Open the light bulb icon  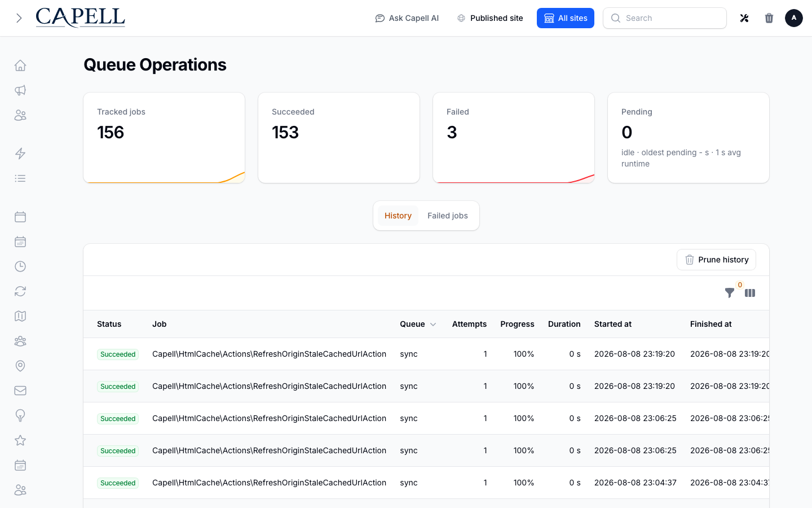point(20,415)
